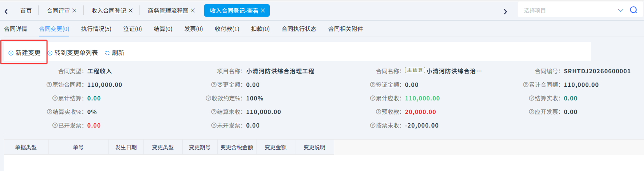Expand the 选择项目 dropdown arrow
The image size is (644, 171).
(620, 10)
